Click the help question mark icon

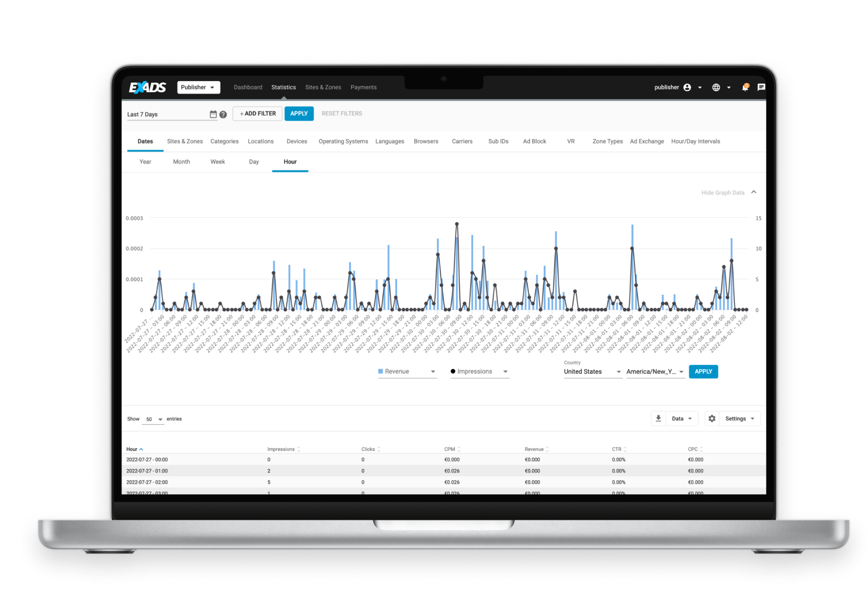223,114
